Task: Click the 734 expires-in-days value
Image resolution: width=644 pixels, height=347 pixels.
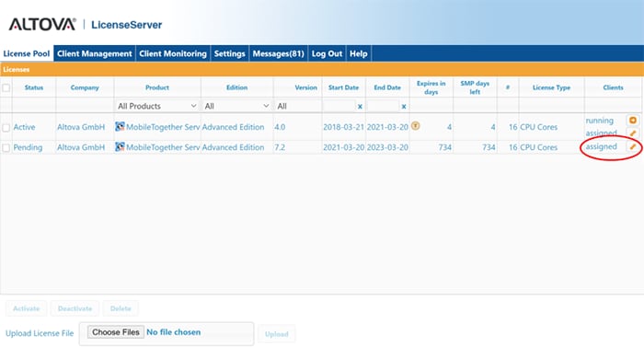Action: pyautogui.click(x=444, y=147)
